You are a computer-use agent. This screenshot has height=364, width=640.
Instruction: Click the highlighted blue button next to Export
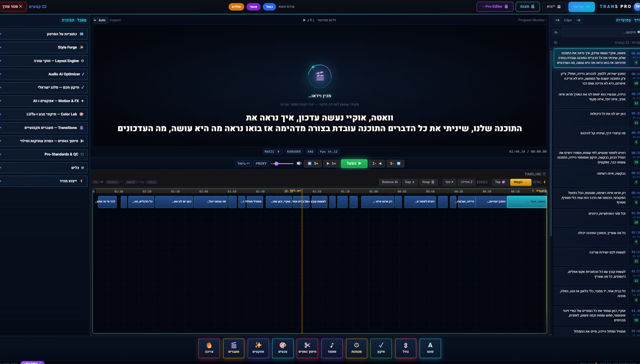(x=582, y=6)
